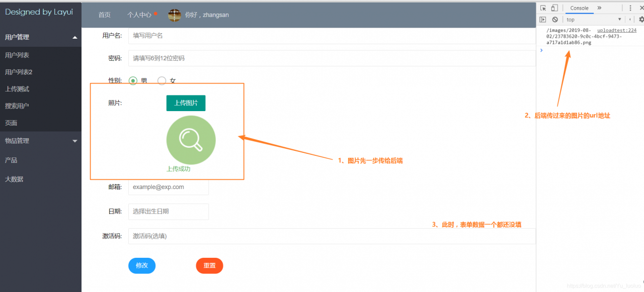Collapse the 用户管理 sidebar group
The image size is (644, 292).
coord(41,37)
